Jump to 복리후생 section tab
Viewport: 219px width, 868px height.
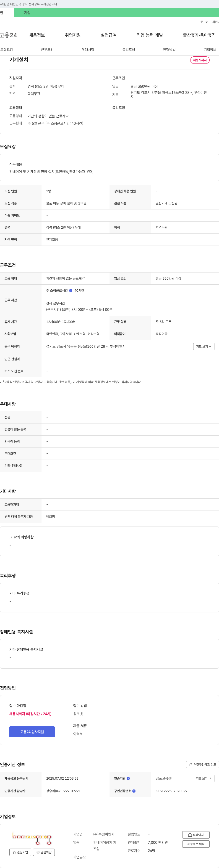coord(128,50)
